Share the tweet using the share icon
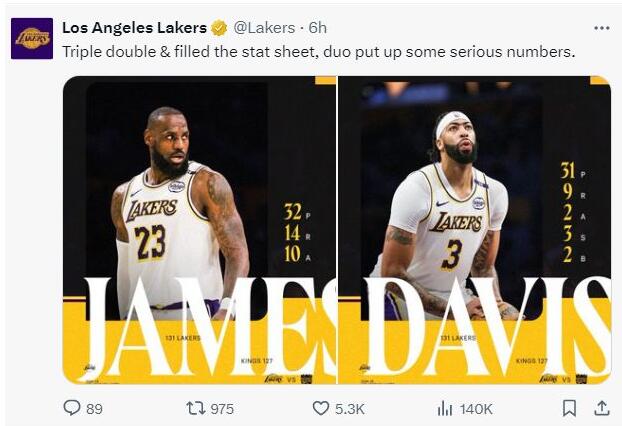Screen dimensions: 622x426 [601, 408]
